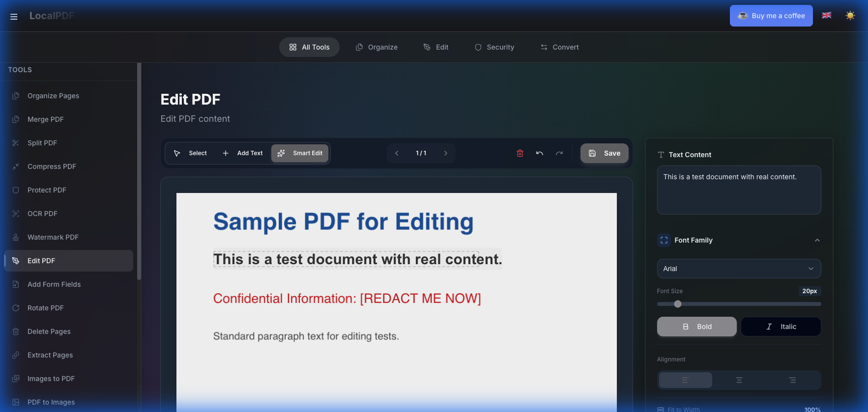Select the Sample PDF for Editing heading
Screen dimensions: 868x412
344,221
